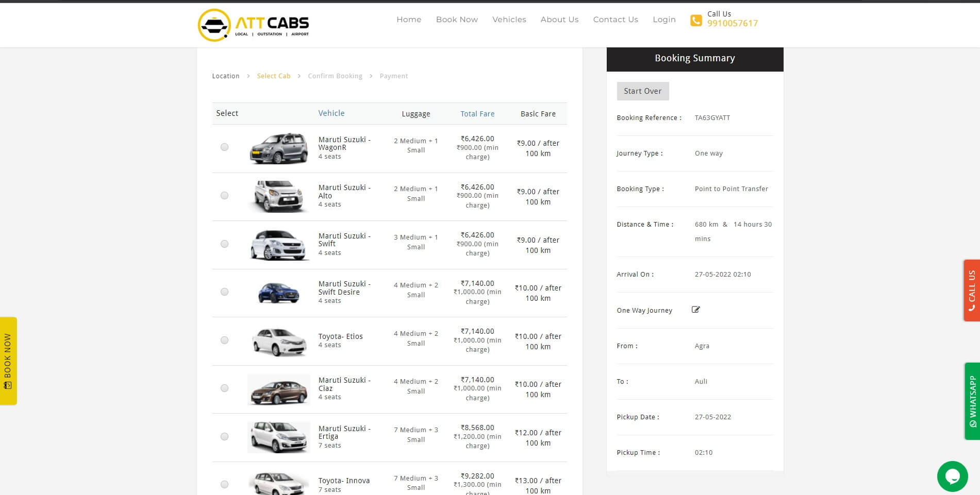Select the Maruti Suzuki Ertiga radio button
Image resolution: width=980 pixels, height=495 pixels.
(224, 437)
